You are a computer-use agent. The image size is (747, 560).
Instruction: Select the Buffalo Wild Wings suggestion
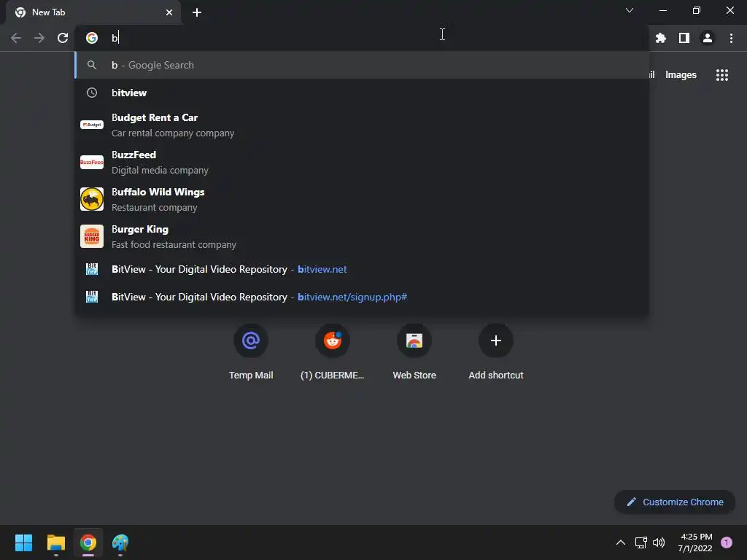click(x=362, y=200)
